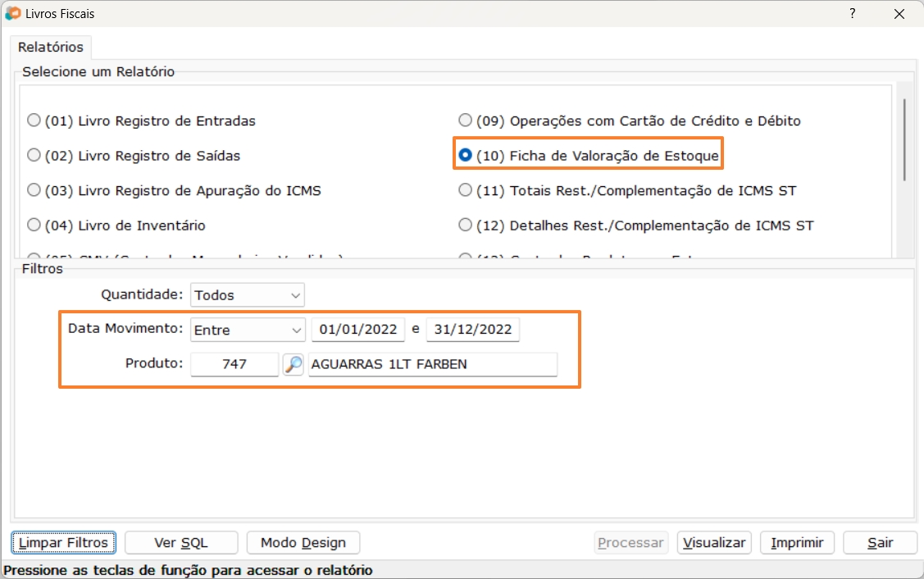924x579 pixels.
Task: Click the Visualizar button
Action: pos(714,543)
